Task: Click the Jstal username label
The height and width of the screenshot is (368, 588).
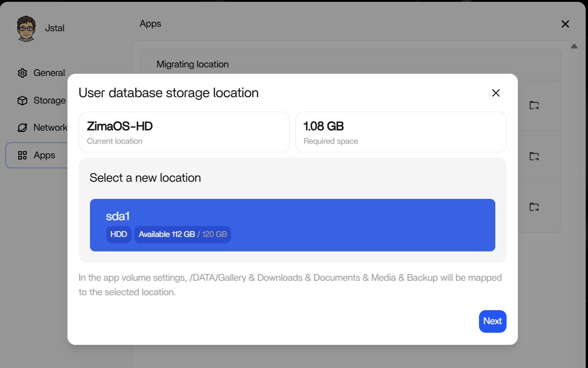Action: (x=55, y=28)
